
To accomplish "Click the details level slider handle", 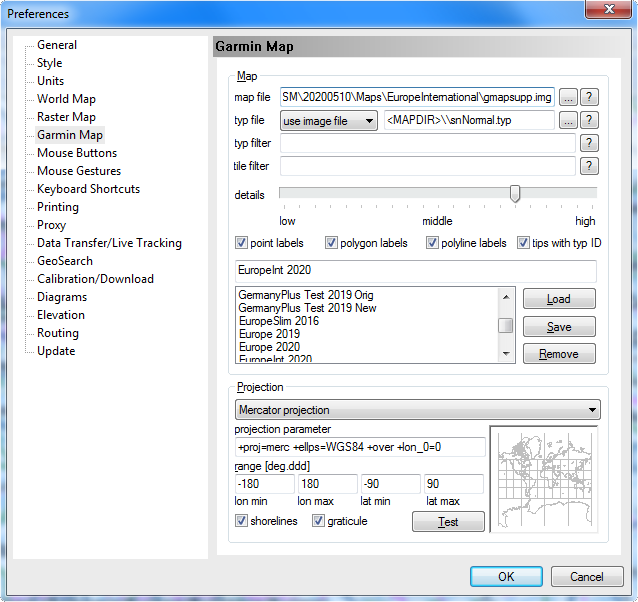I will [x=515, y=193].
